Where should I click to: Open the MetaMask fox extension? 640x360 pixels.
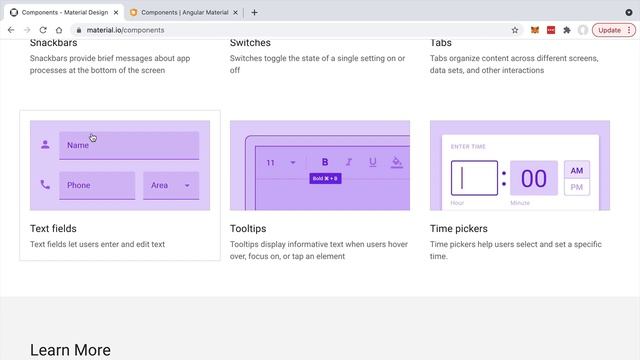coord(535,30)
